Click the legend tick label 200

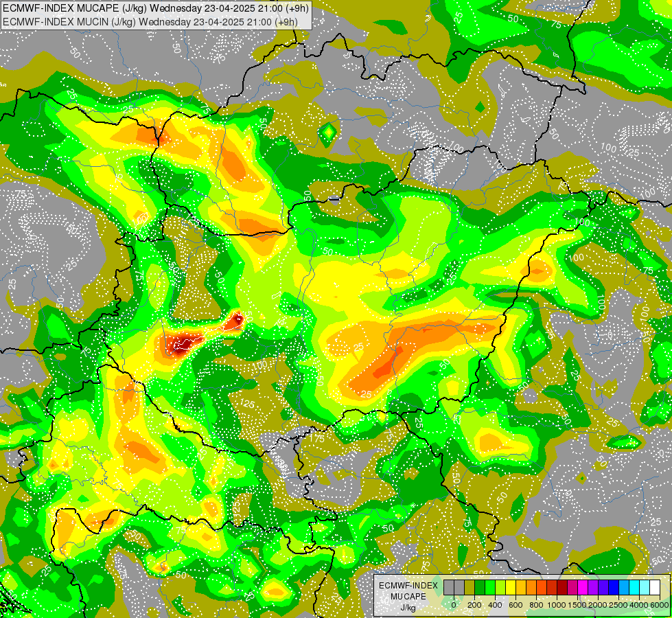click(x=474, y=605)
